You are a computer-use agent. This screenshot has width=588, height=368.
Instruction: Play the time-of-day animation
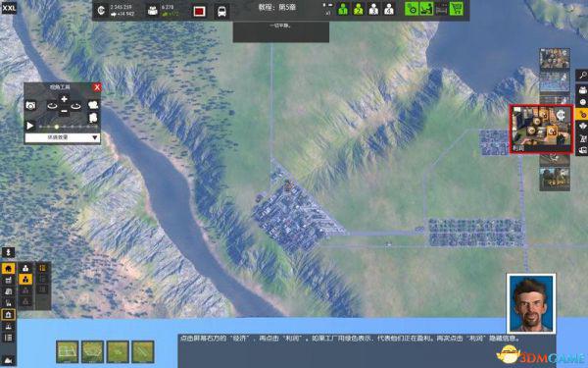point(30,126)
